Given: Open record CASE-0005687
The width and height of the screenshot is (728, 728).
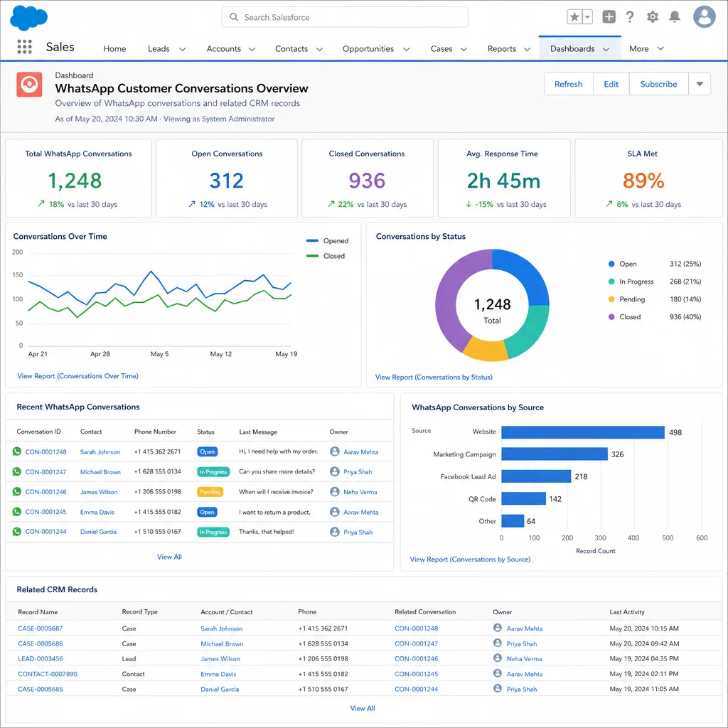Looking at the screenshot, I should click(x=40, y=628).
